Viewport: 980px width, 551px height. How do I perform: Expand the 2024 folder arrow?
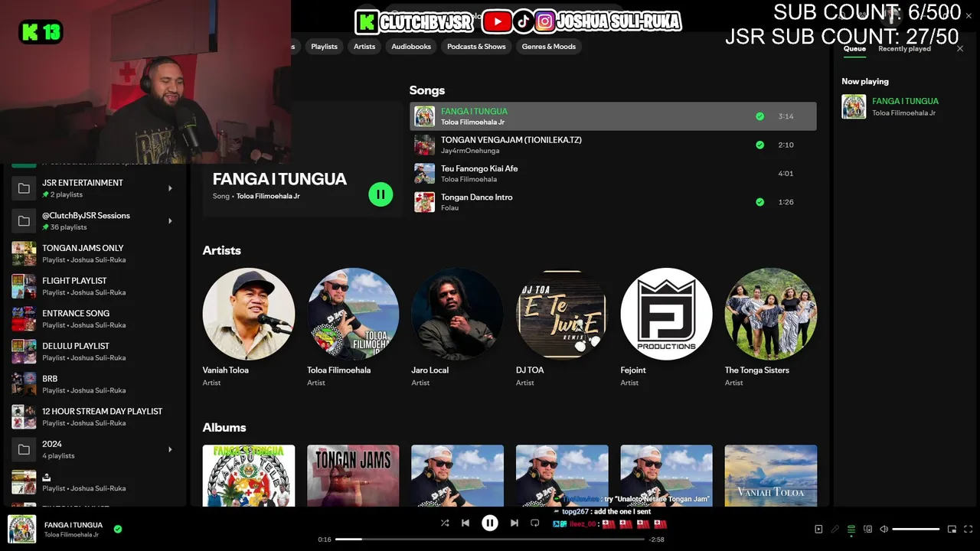coord(170,449)
